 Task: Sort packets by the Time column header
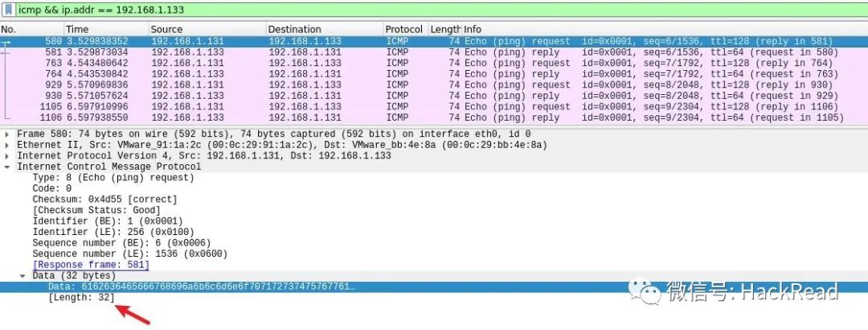click(x=107, y=30)
